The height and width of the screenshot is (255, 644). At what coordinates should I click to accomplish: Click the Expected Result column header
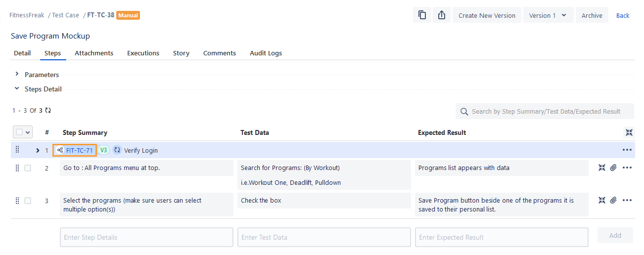click(x=442, y=132)
